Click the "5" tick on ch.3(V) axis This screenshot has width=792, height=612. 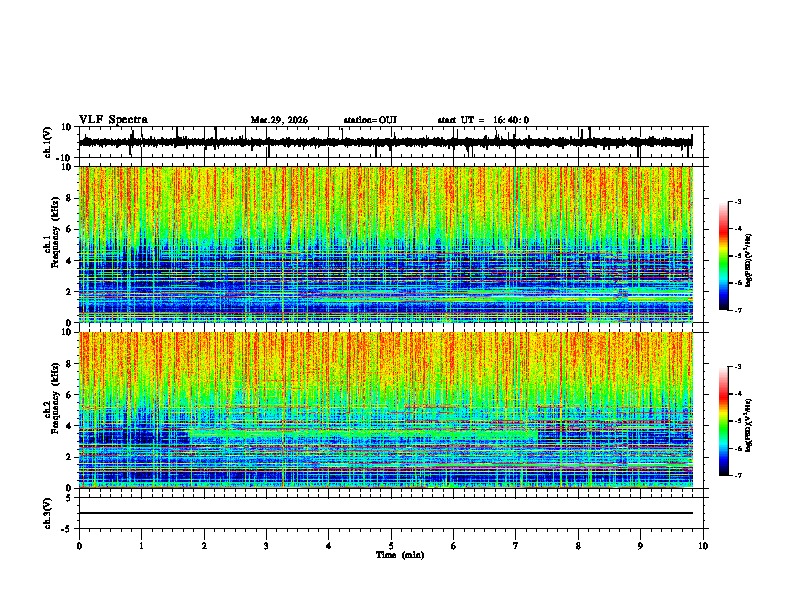point(69,498)
